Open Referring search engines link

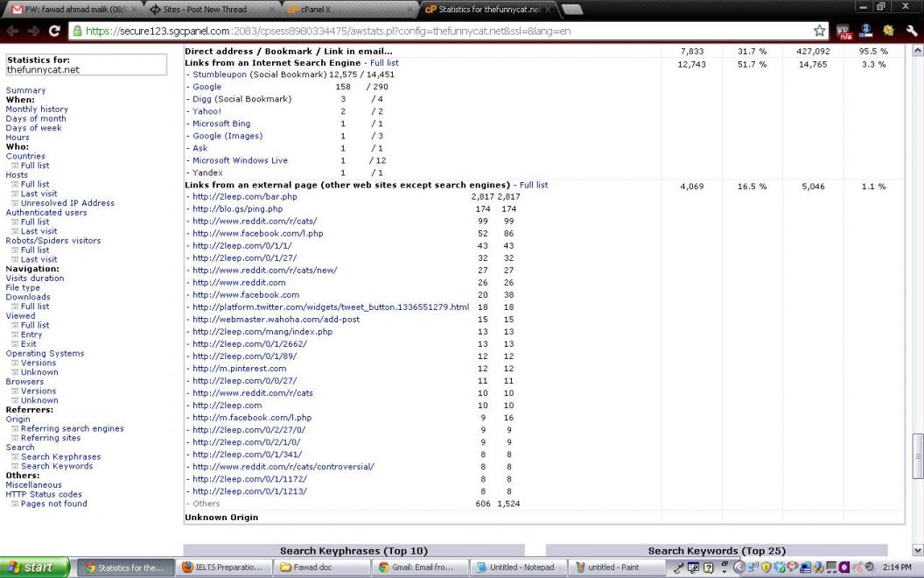[x=73, y=429]
